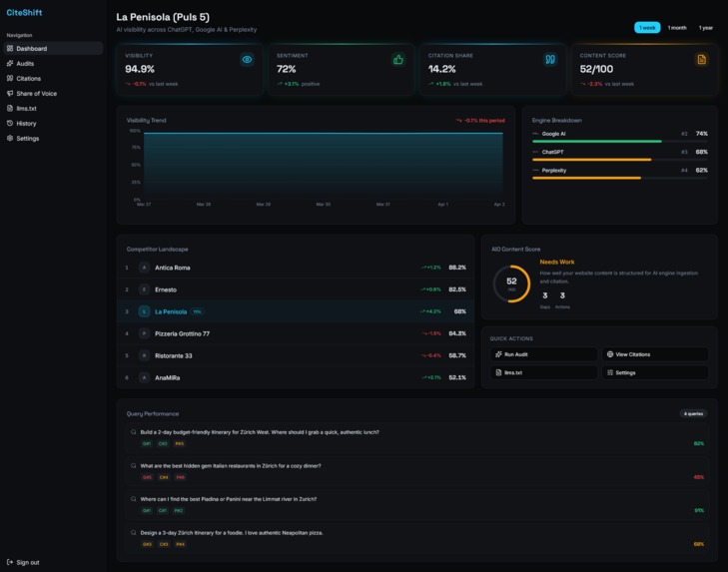The image size is (728, 572).
Task: Click search icon beside budget-friendly query
Action: 133,432
